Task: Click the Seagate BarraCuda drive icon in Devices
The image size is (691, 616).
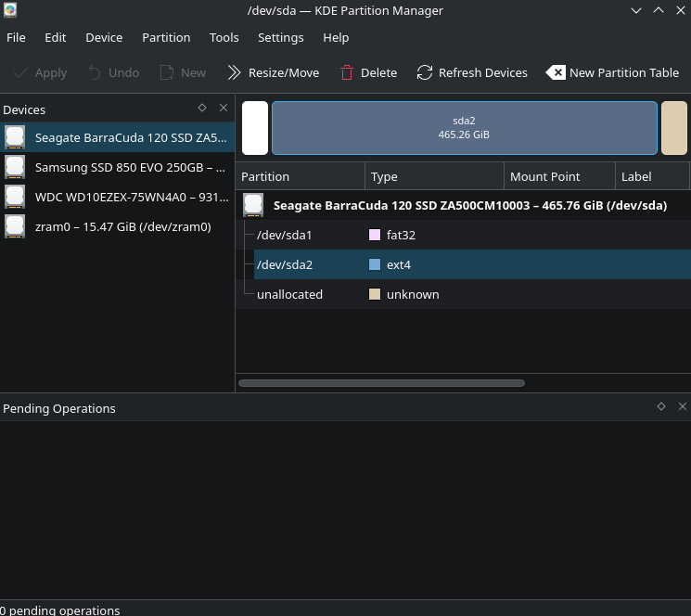Action: [15, 137]
